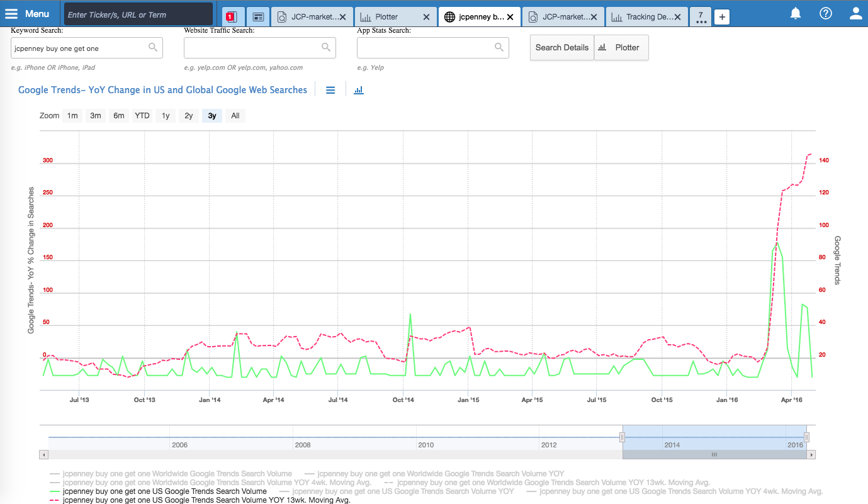Click Website Traffic Search magnifier icon
Screen dimensions: 868x504
[326, 47]
